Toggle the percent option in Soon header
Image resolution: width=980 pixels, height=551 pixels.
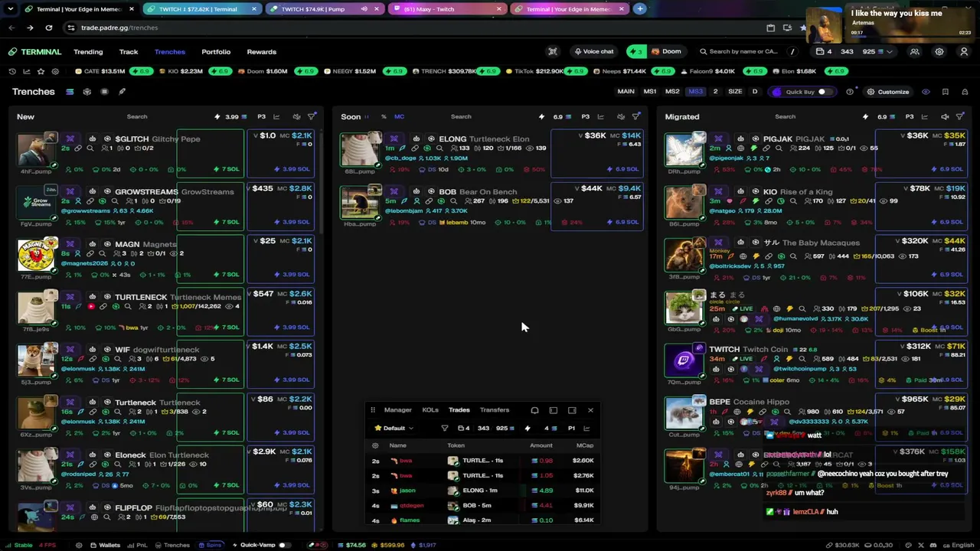(384, 117)
